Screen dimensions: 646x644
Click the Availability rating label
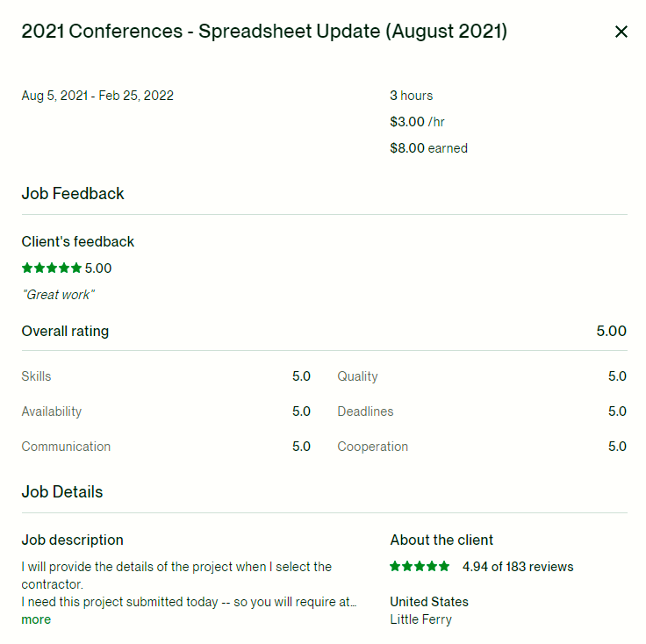point(52,411)
